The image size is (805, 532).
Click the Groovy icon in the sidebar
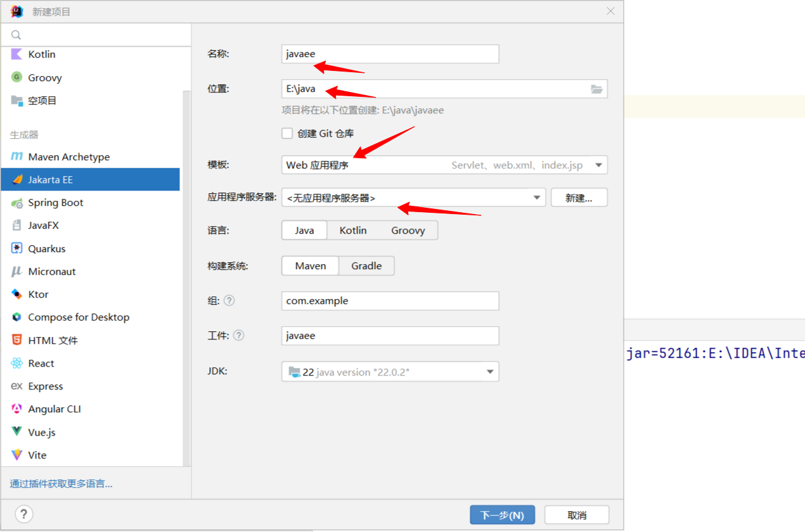tap(16, 77)
